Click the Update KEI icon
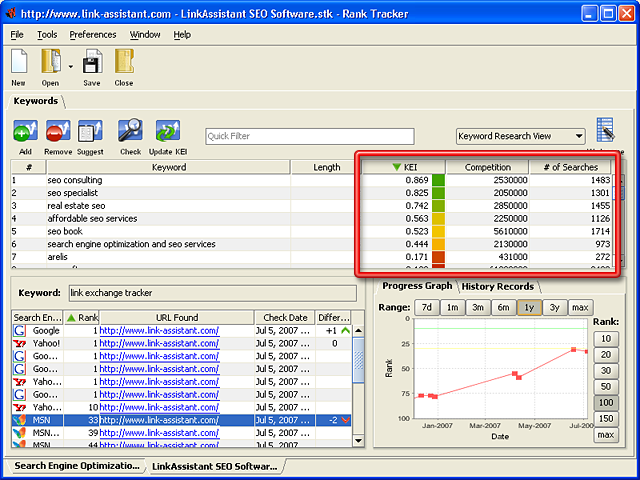 (x=168, y=131)
